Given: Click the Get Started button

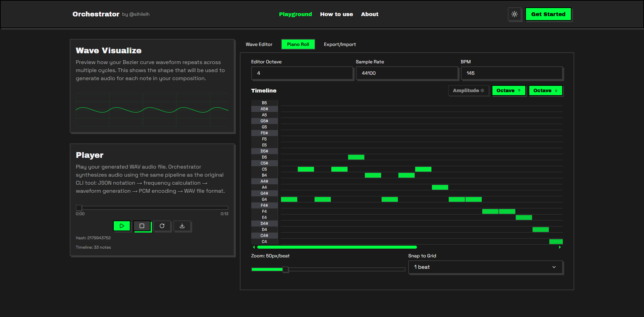Looking at the screenshot, I should (x=548, y=14).
